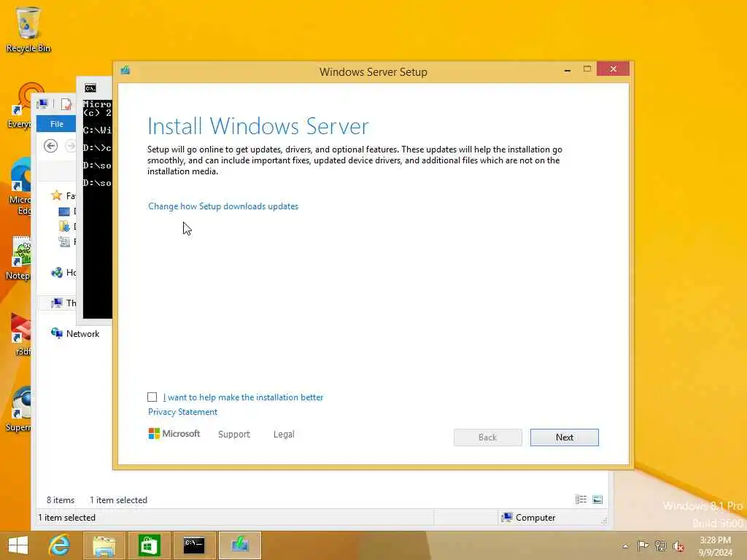Show hidden tray icons arrow
The image size is (747, 560).
click(625, 546)
